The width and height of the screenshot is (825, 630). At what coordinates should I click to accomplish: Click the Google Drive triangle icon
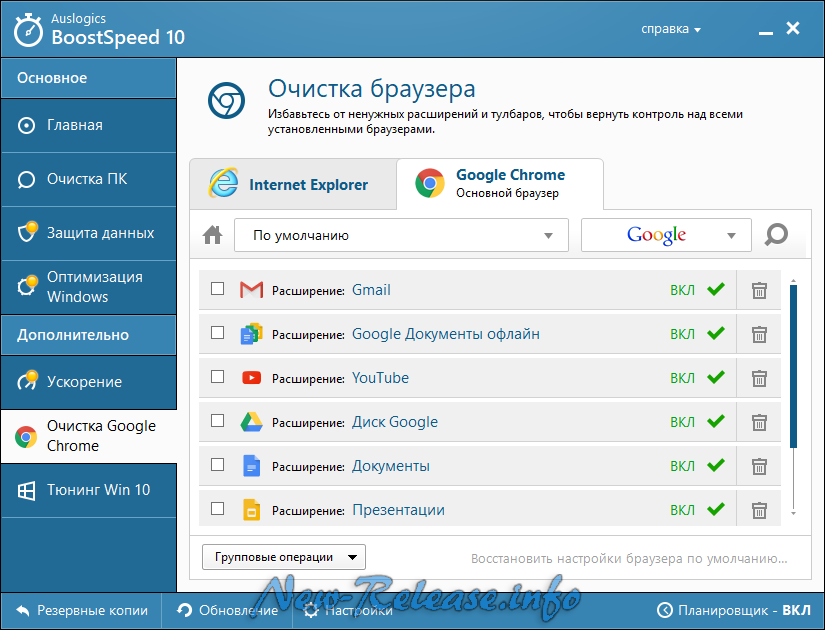coord(251,422)
